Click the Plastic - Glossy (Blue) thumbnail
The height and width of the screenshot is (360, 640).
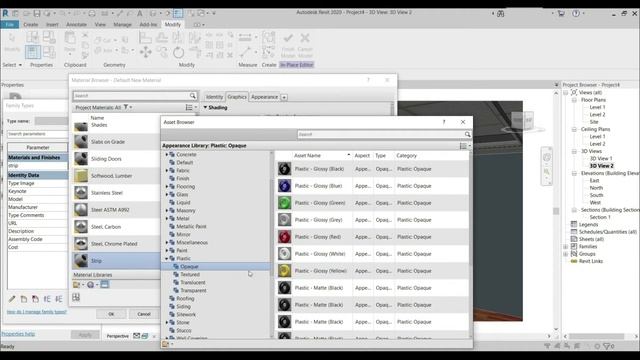coord(284,186)
